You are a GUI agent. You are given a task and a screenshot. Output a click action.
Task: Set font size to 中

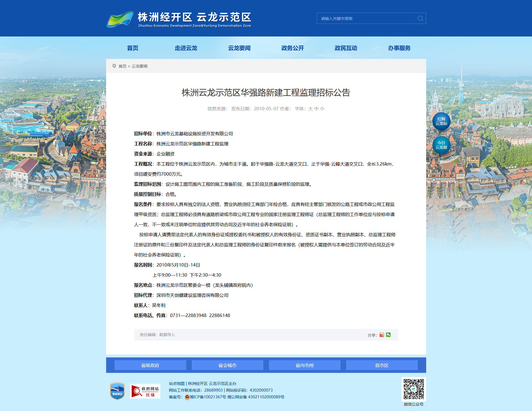click(x=316, y=109)
